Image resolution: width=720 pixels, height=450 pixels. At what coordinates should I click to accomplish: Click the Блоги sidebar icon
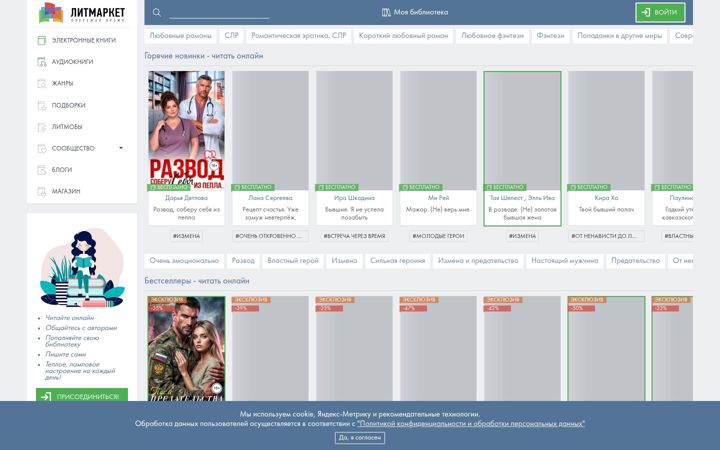(x=41, y=170)
